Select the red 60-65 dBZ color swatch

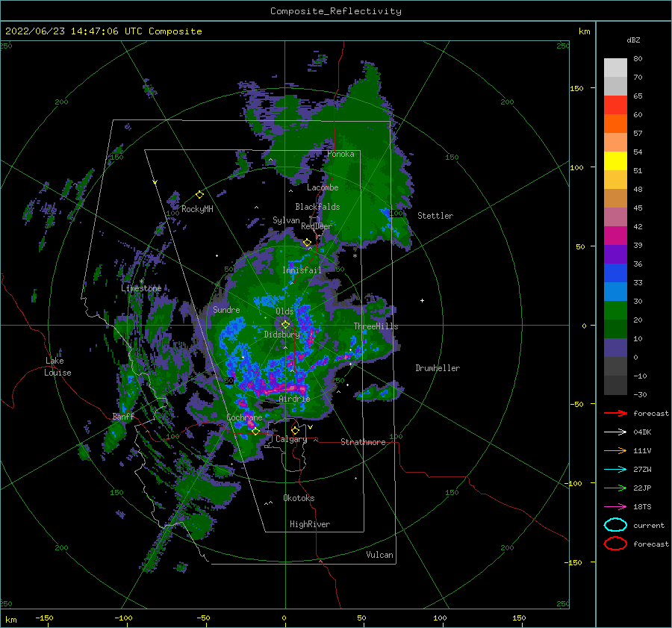(615, 105)
